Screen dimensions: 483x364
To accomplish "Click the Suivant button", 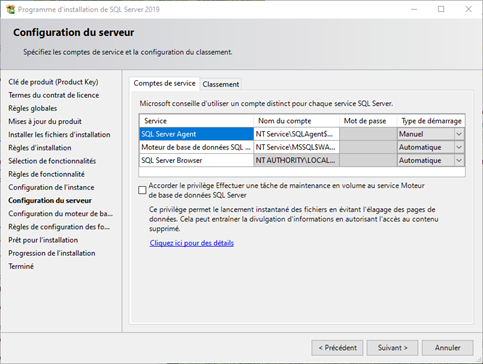I will click(x=392, y=348).
